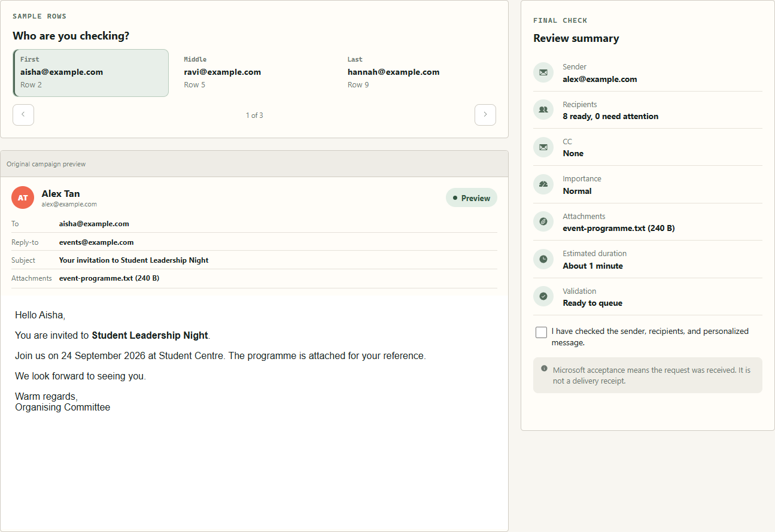Click the Importance value 'Normal'
The image size is (775, 532).
click(577, 191)
